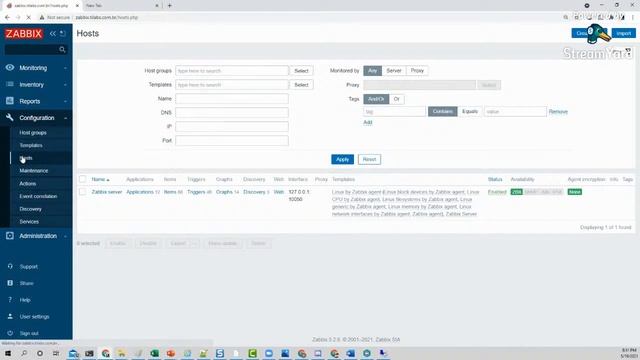Collapse the filter using the top-right filter icon

628,51
